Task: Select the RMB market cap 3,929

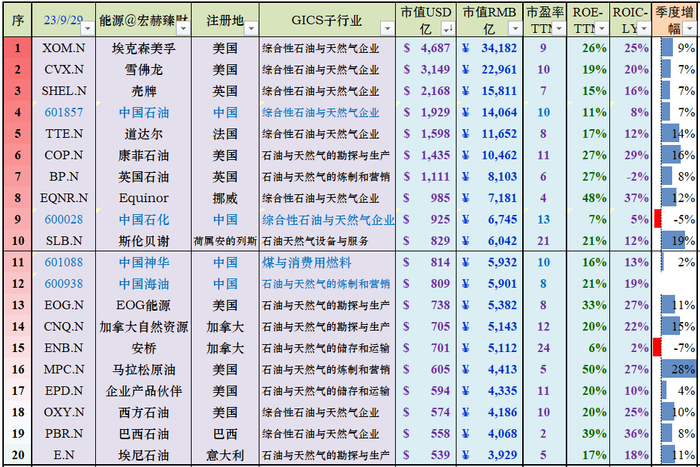Action: 502,455
